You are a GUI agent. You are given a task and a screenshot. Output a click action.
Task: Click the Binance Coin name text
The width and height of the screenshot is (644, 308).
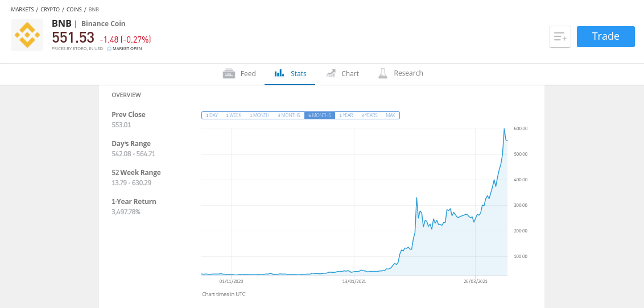[104, 23]
